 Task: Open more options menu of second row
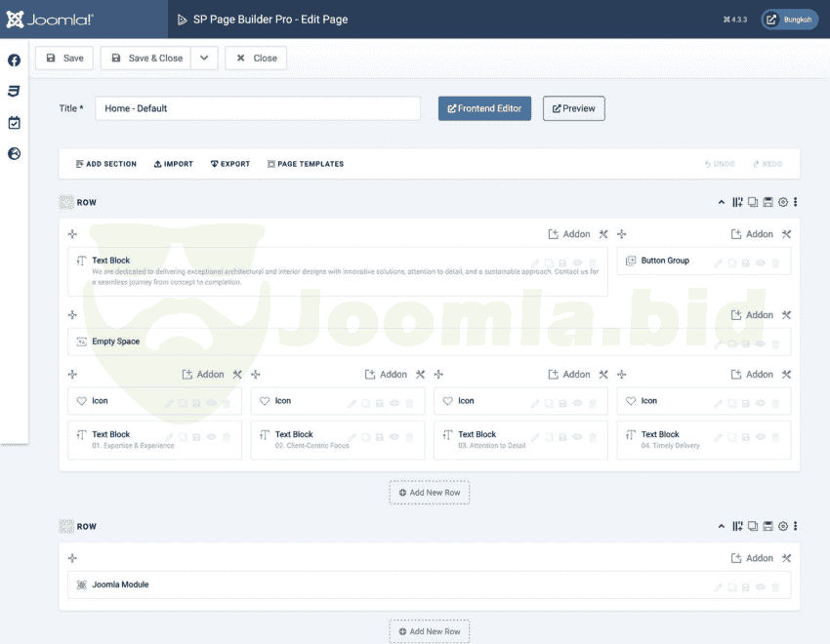pos(796,526)
